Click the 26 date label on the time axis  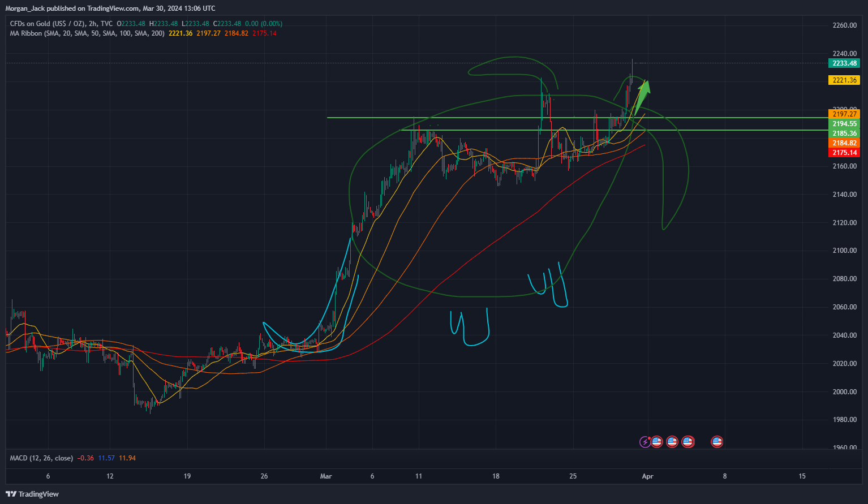pyautogui.click(x=264, y=476)
